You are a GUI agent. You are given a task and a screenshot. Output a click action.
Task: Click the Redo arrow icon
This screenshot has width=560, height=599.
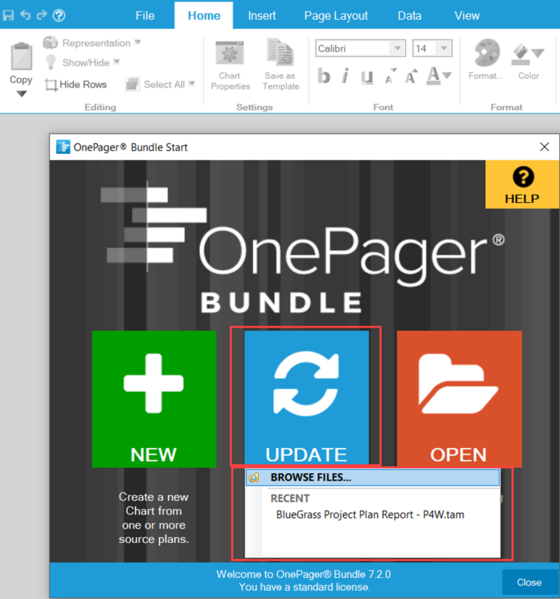click(42, 15)
